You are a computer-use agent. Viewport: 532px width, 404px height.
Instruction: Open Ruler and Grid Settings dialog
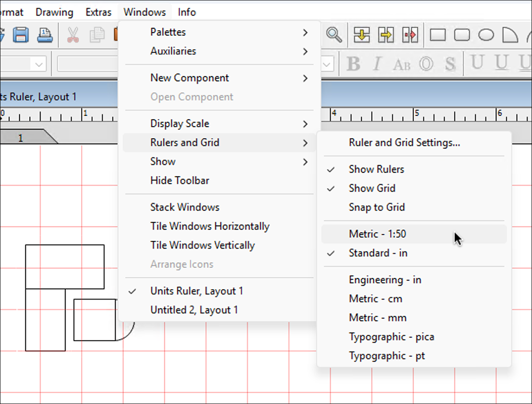coord(404,142)
